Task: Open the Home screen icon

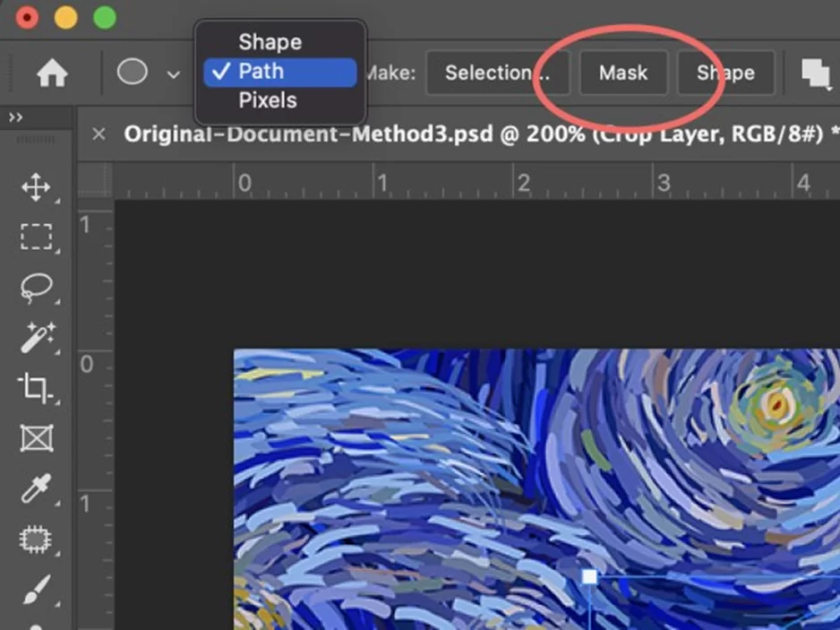Action: (52, 73)
